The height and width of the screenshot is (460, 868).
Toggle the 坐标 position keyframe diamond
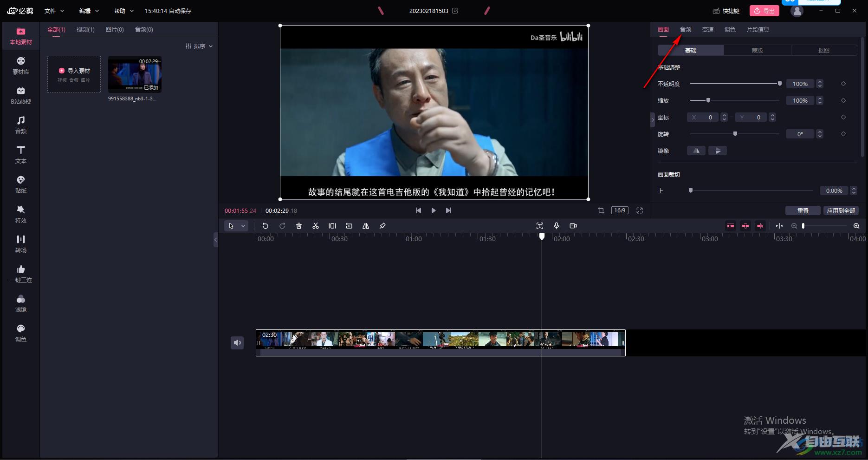click(x=843, y=117)
